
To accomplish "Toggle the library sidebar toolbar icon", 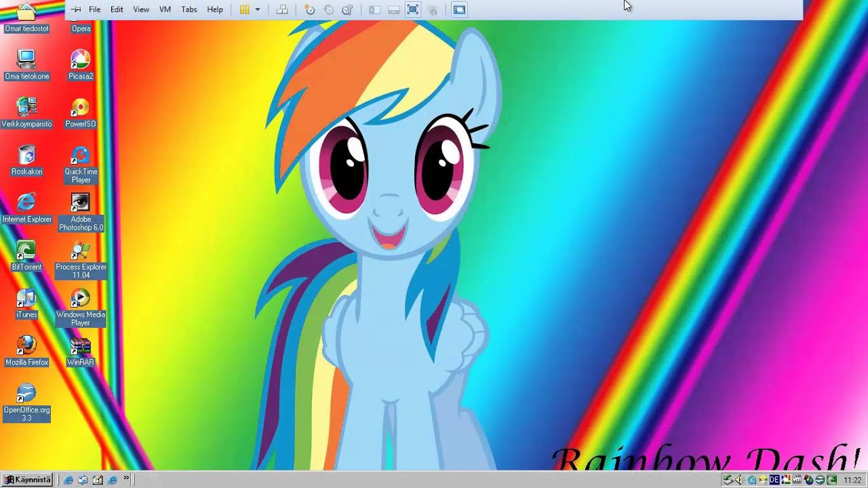I will click(x=374, y=9).
